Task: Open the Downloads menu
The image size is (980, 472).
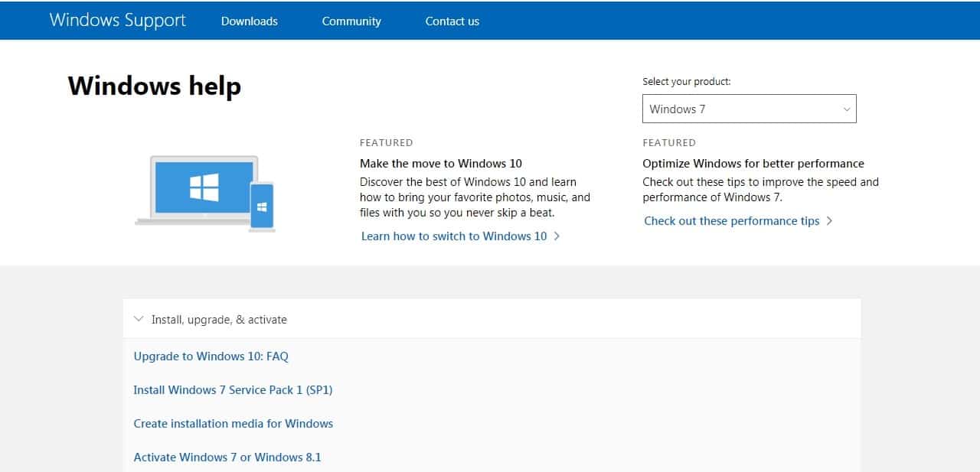Action: (x=249, y=21)
